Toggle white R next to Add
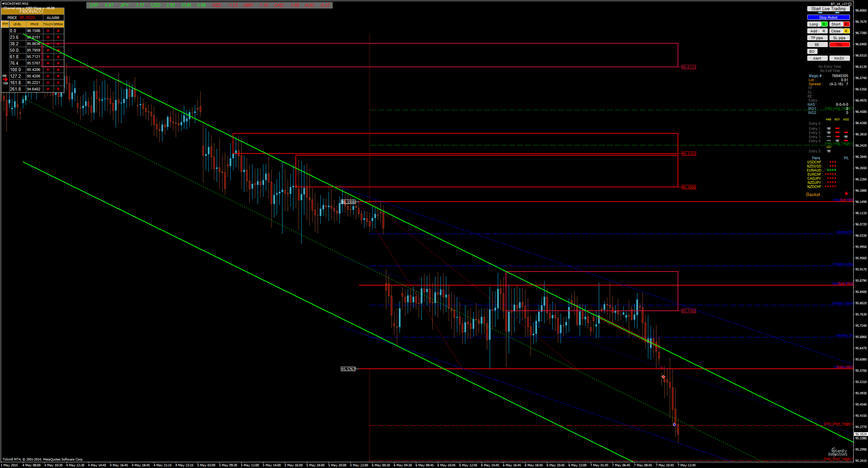This screenshot has height=468, width=868. (824, 31)
